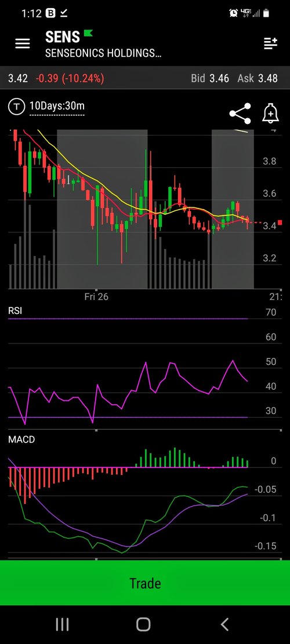Set a price alert with bell icon
This screenshot has height=644, width=290.
tap(270, 114)
